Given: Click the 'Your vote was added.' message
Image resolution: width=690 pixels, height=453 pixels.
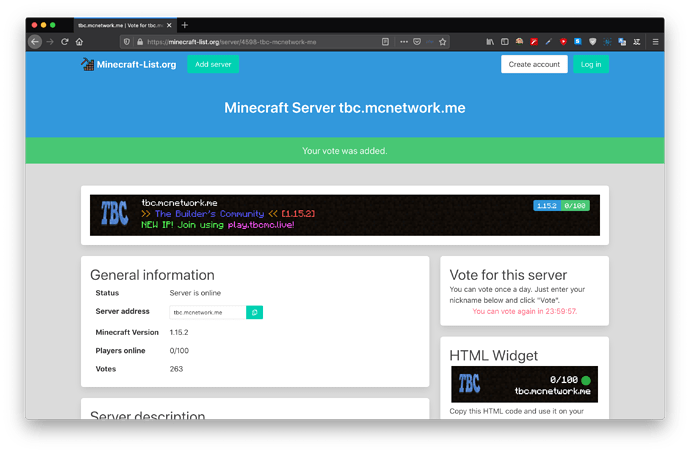Looking at the screenshot, I should (345, 151).
